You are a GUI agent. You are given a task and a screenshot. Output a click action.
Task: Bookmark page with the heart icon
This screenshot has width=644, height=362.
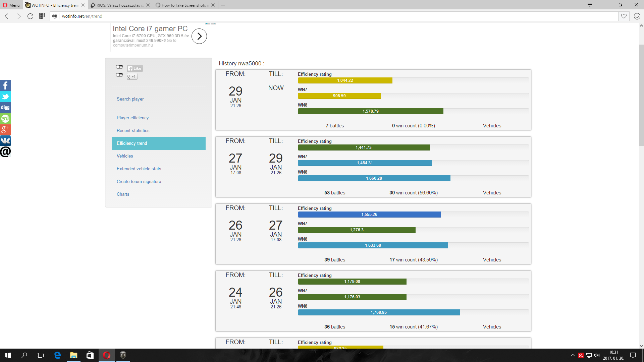[624, 16]
